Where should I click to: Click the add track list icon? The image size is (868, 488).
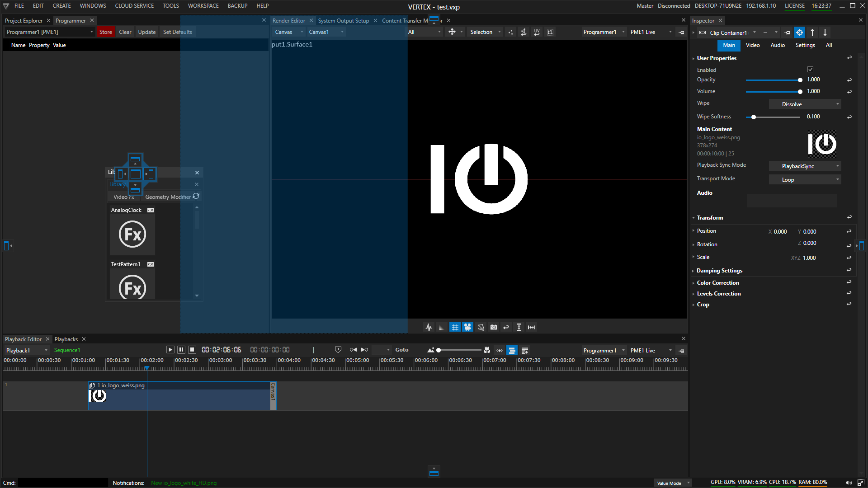click(525, 351)
